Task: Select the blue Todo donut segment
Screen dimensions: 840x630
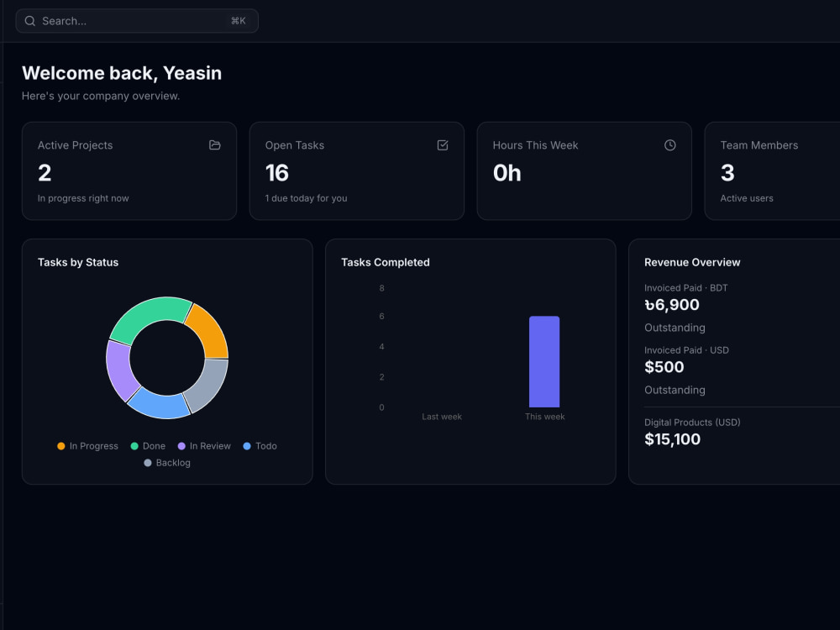Action: (x=159, y=406)
